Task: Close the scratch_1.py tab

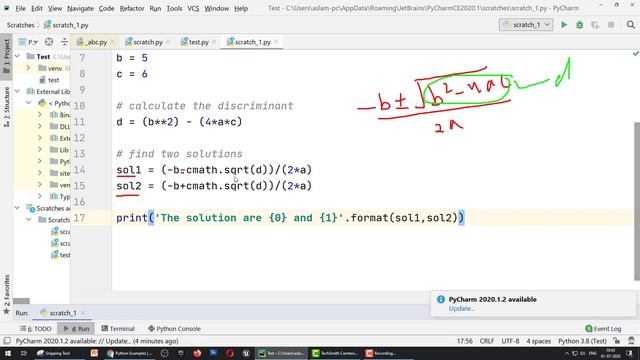Action: pos(276,42)
